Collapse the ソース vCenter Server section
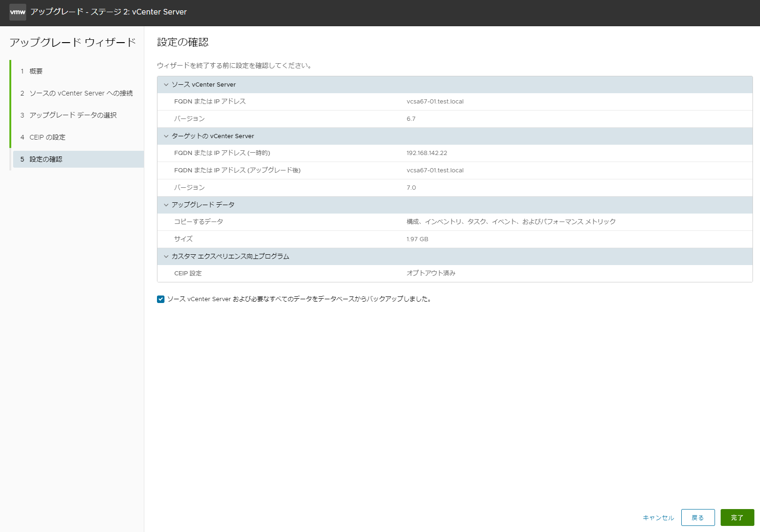Image resolution: width=760 pixels, height=532 pixels. [166, 85]
